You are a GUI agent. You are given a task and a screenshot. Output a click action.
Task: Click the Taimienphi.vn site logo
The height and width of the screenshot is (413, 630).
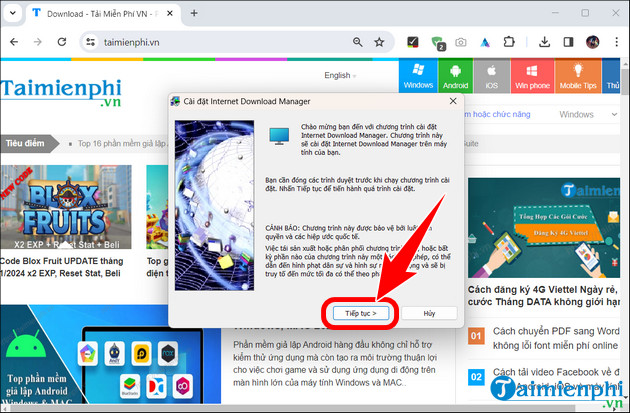point(61,92)
